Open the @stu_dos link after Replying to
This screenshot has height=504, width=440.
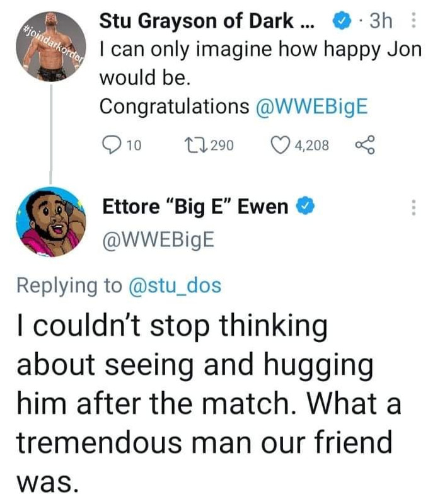(x=175, y=285)
